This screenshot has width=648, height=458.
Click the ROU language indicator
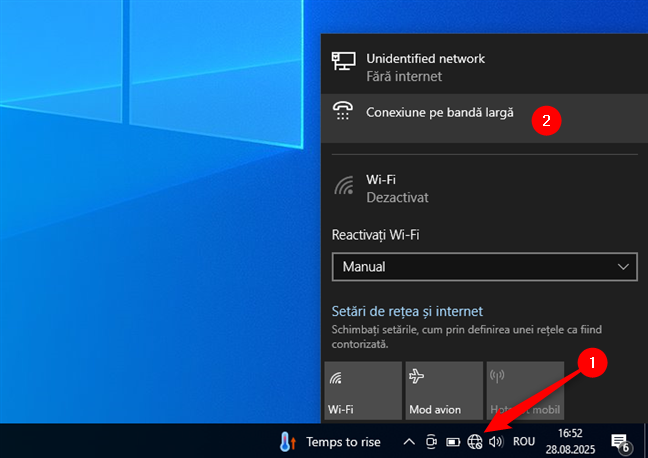click(x=524, y=441)
